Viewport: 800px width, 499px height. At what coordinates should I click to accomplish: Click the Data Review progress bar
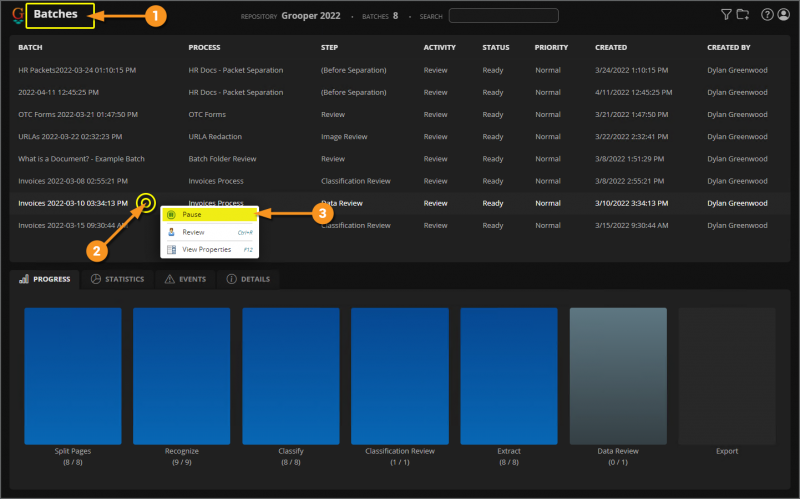click(617, 375)
